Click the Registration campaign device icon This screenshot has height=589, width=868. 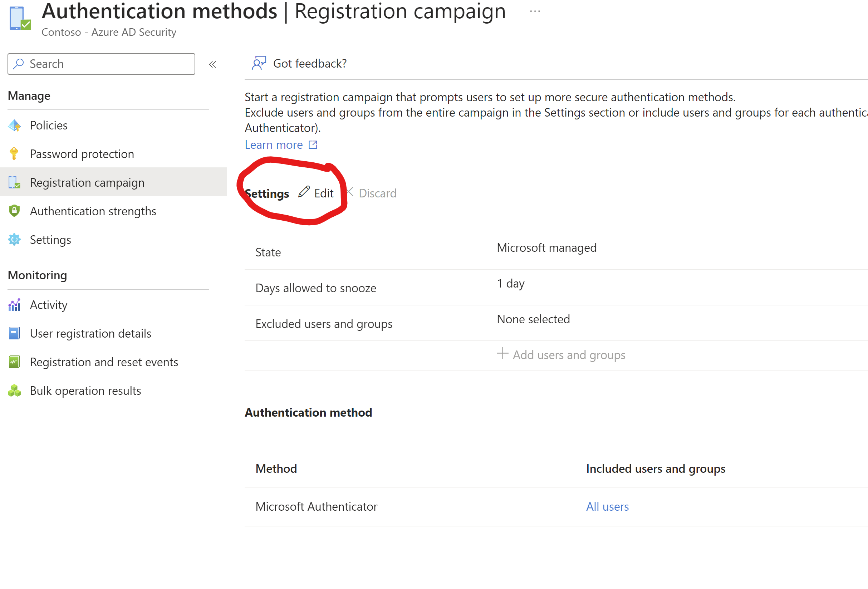14,182
